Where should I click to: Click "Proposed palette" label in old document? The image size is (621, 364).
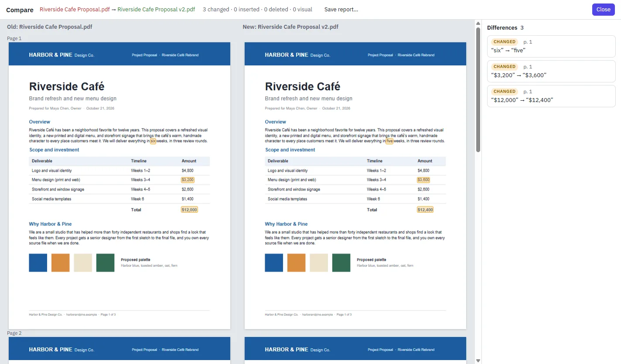click(x=135, y=260)
